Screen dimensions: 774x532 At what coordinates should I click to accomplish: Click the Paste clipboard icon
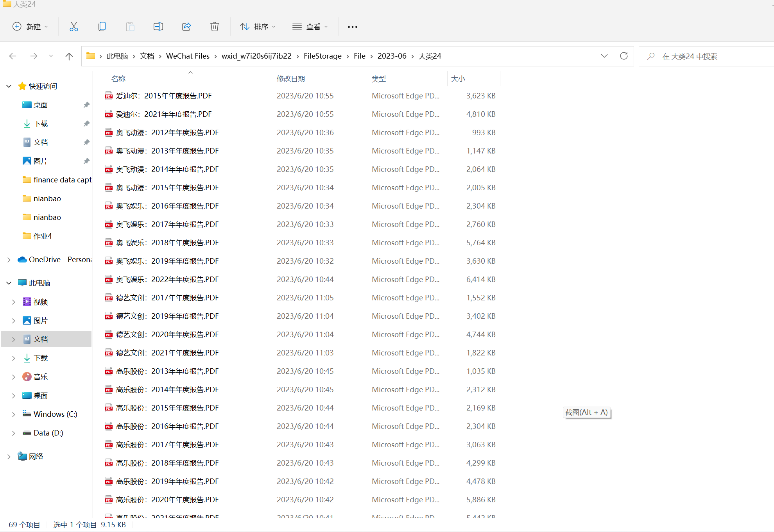coord(130,27)
